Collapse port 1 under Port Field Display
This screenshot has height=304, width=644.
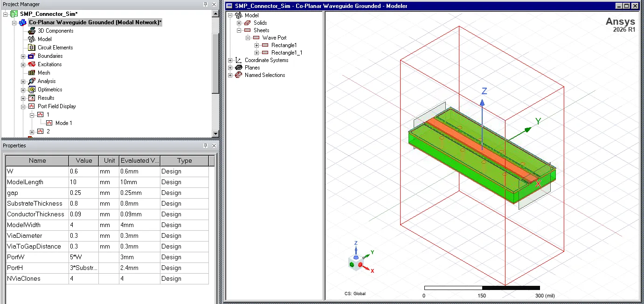pos(32,115)
